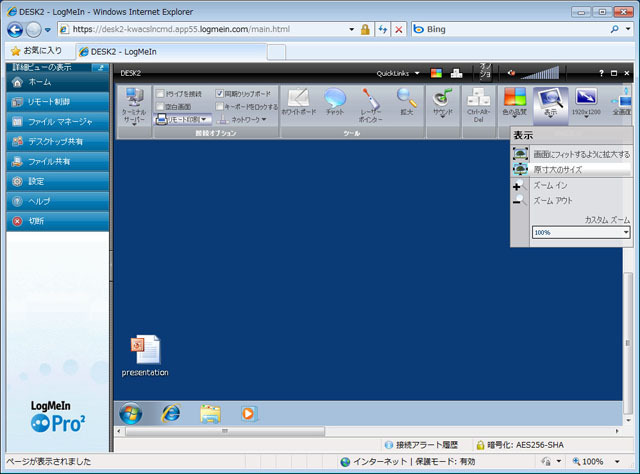Open a new blank browser tab
This screenshot has width=640, height=474.
click(276, 52)
